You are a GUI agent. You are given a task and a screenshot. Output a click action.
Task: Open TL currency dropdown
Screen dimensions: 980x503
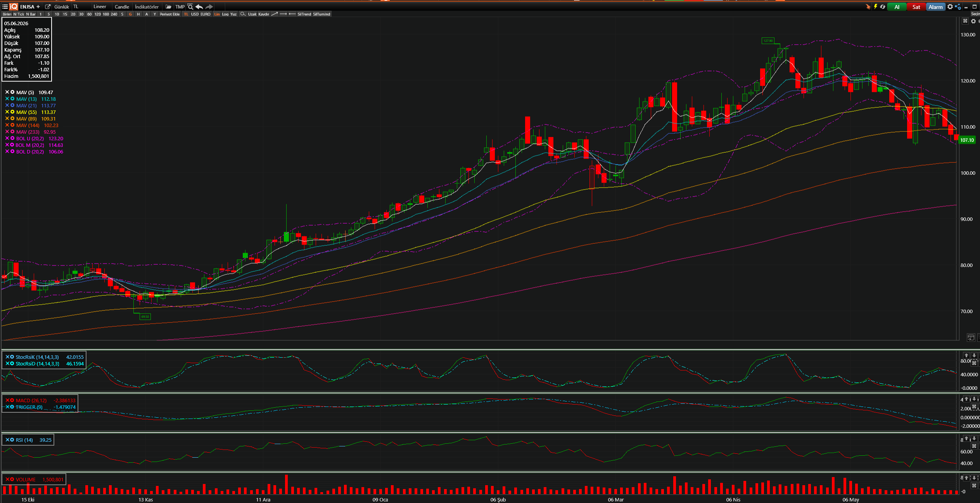pyautogui.click(x=81, y=7)
